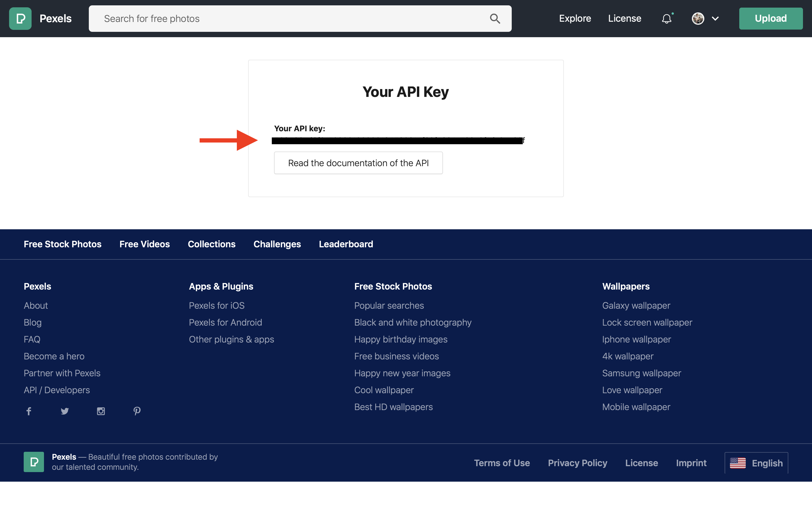Open the English language selector
812x507 pixels.
click(756, 463)
